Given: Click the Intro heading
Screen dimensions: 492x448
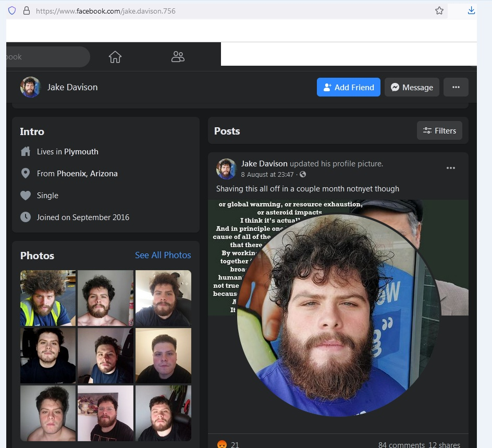Looking at the screenshot, I should tap(32, 131).
